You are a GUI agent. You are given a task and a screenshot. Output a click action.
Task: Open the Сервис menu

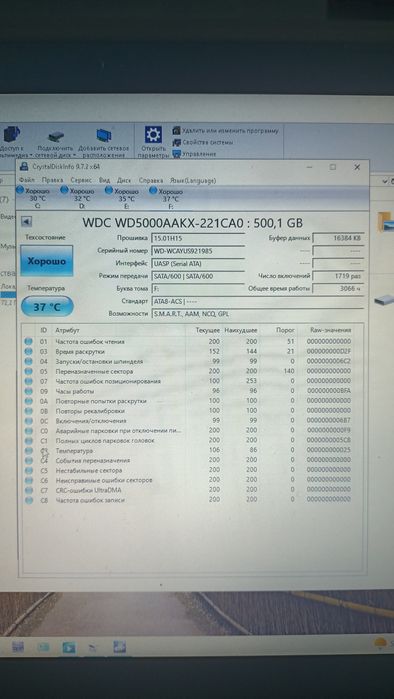(x=81, y=181)
